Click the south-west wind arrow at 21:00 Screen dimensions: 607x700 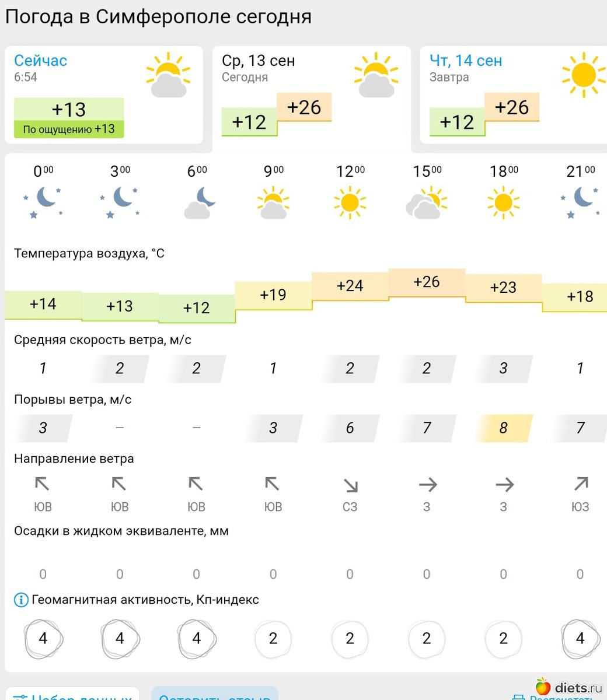click(x=580, y=484)
